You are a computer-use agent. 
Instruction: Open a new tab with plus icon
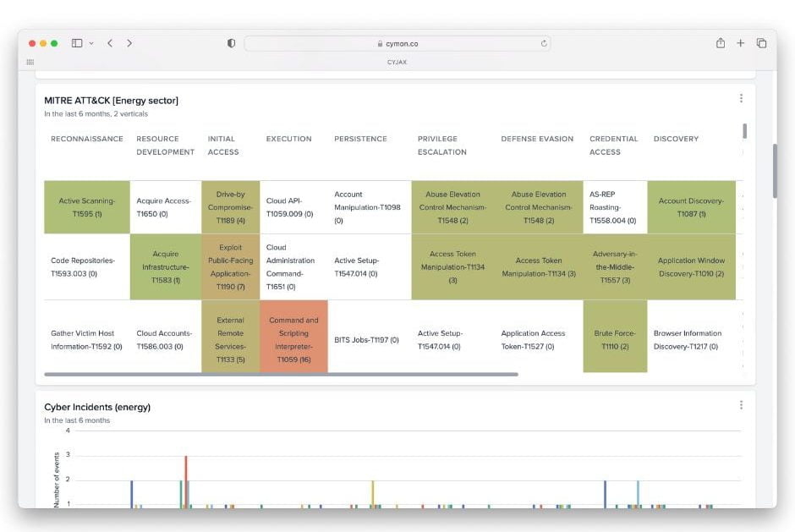click(741, 43)
